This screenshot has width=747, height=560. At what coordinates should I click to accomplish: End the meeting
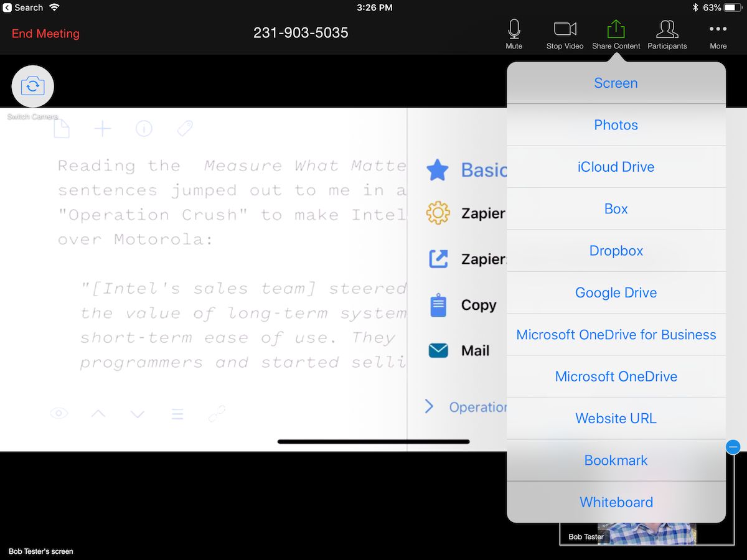pos(45,34)
